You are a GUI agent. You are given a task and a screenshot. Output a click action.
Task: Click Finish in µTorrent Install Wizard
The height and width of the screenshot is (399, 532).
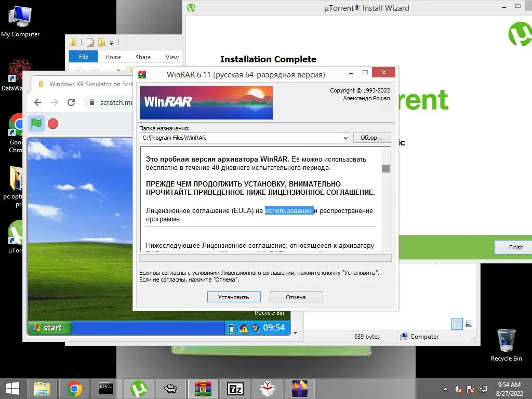(x=516, y=247)
